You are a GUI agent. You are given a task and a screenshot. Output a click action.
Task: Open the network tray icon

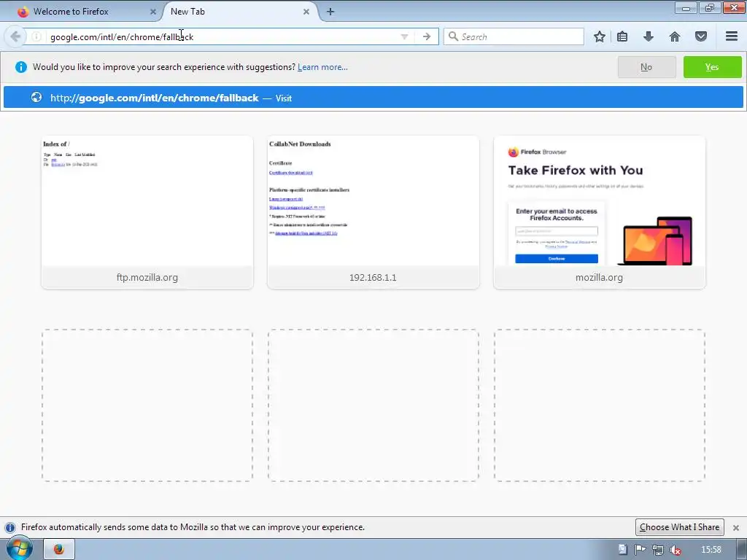658,550
